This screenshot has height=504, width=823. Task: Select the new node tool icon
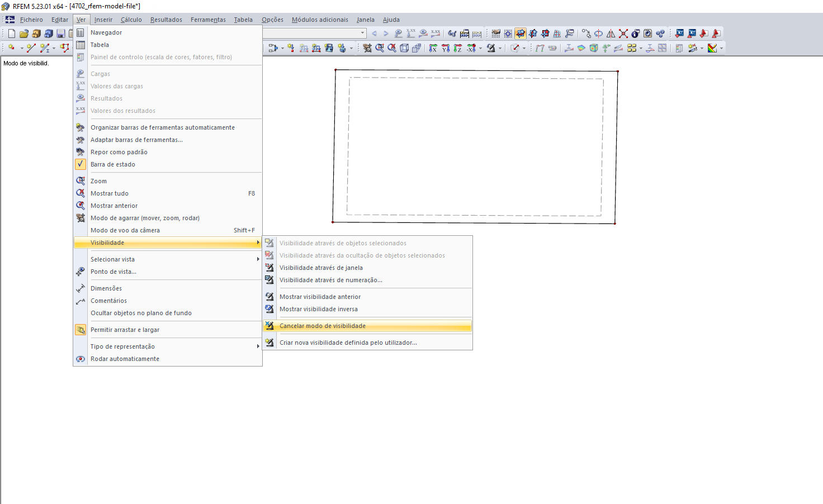[11, 48]
